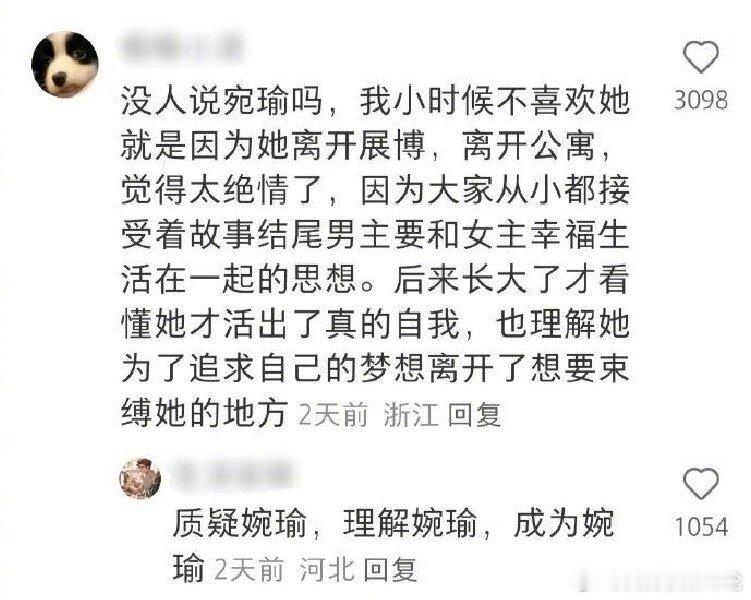Screen dimensions: 751x600
Task: Reply to the comment from 浙江
Action: click(x=475, y=415)
